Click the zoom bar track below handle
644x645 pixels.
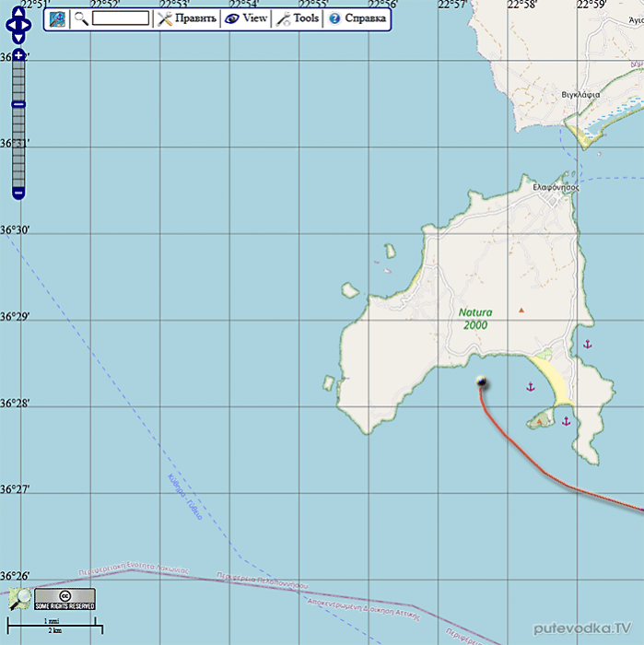tap(18, 148)
